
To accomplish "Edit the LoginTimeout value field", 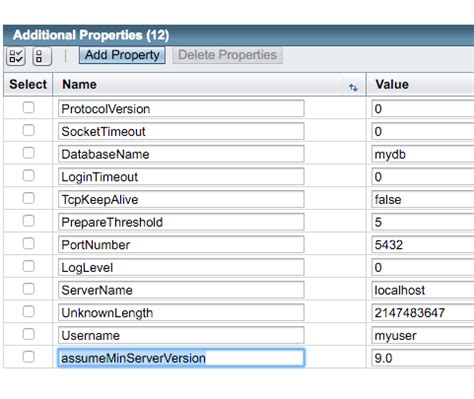I will click(x=423, y=177).
